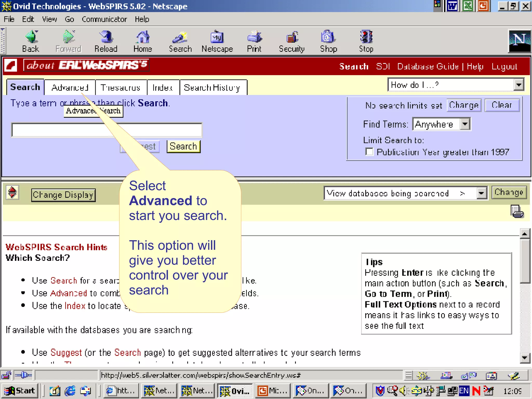Open the Search History tab
Image resolution: width=532 pixels, height=399 pixels.
click(x=213, y=88)
